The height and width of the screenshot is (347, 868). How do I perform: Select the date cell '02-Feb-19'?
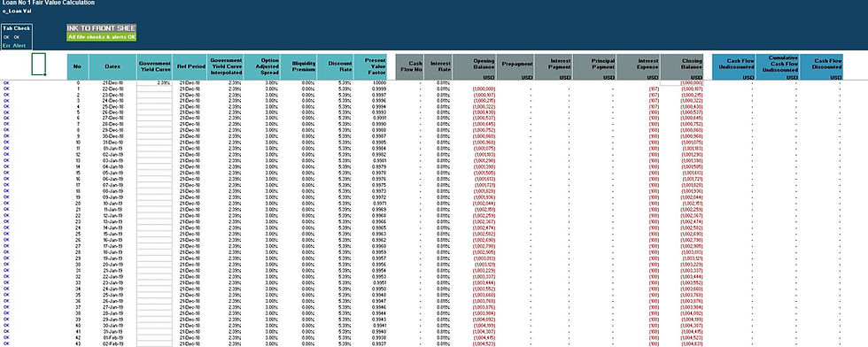[x=112, y=343]
